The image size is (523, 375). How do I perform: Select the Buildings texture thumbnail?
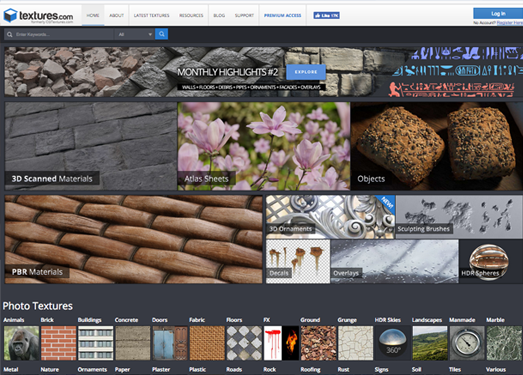(95, 343)
